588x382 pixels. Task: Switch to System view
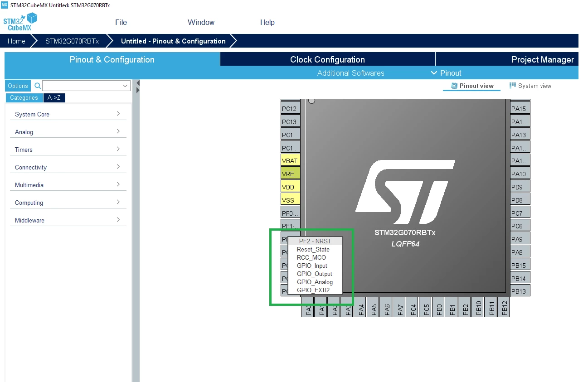pos(530,86)
